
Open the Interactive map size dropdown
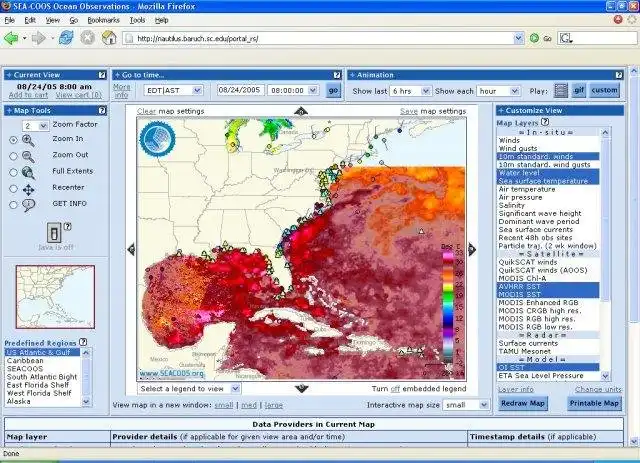click(x=466, y=405)
